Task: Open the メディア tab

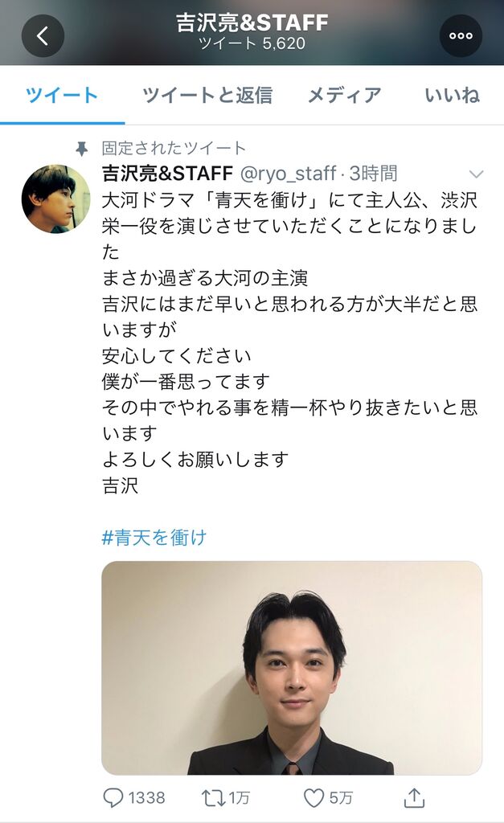Action: pyautogui.click(x=344, y=95)
